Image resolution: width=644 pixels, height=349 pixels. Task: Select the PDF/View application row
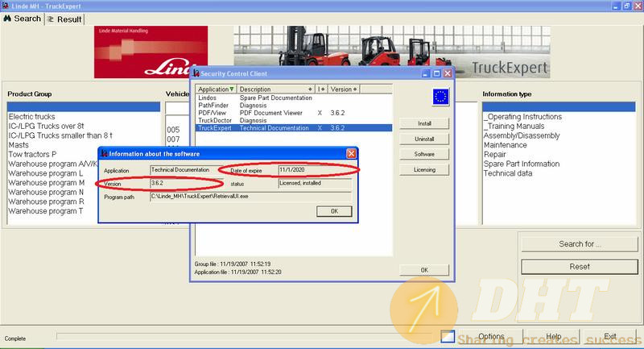click(294, 113)
